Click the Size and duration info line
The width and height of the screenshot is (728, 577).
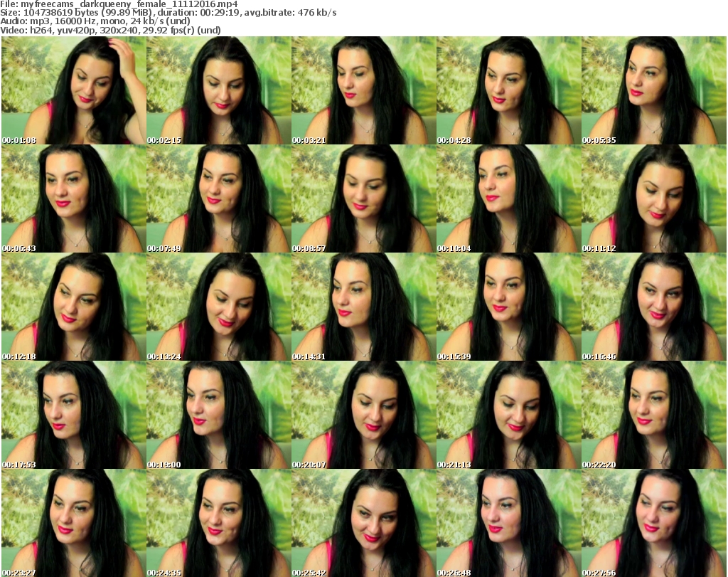coord(168,13)
